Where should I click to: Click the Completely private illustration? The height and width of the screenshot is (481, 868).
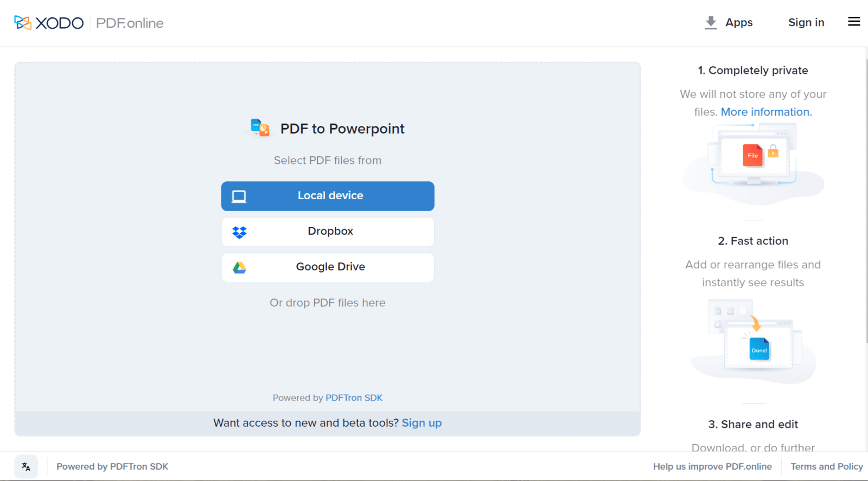coord(753,163)
